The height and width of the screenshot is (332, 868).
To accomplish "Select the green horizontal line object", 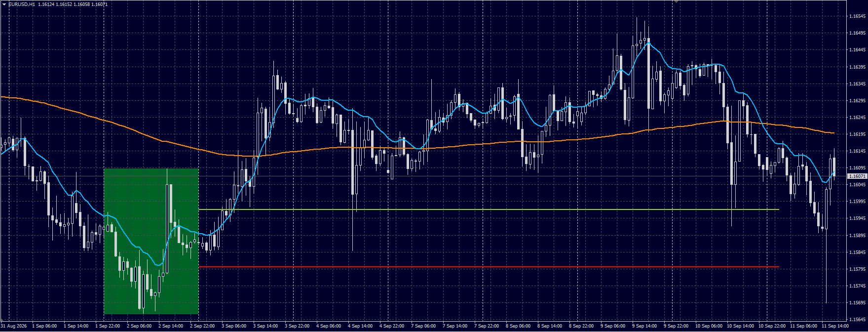I will (x=489, y=209).
